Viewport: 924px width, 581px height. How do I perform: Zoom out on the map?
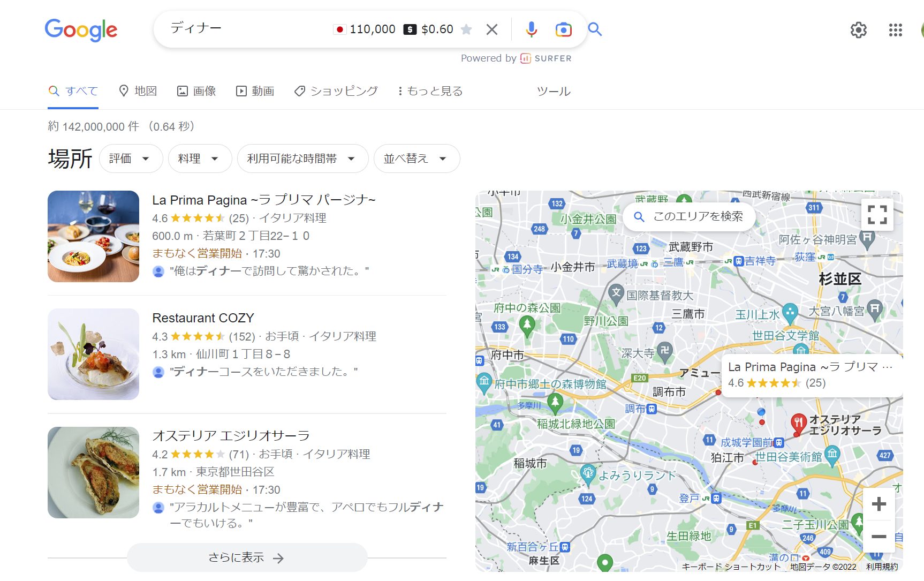[878, 536]
